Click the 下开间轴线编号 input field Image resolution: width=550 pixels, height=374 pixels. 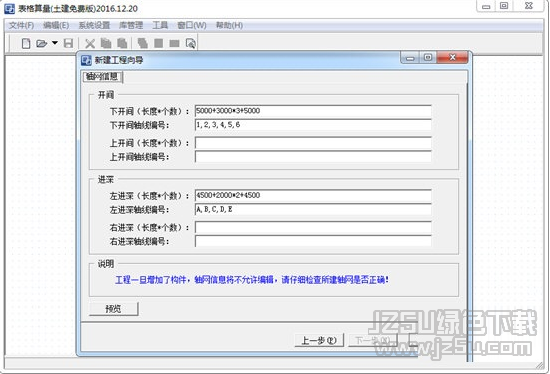pyautogui.click(x=313, y=125)
